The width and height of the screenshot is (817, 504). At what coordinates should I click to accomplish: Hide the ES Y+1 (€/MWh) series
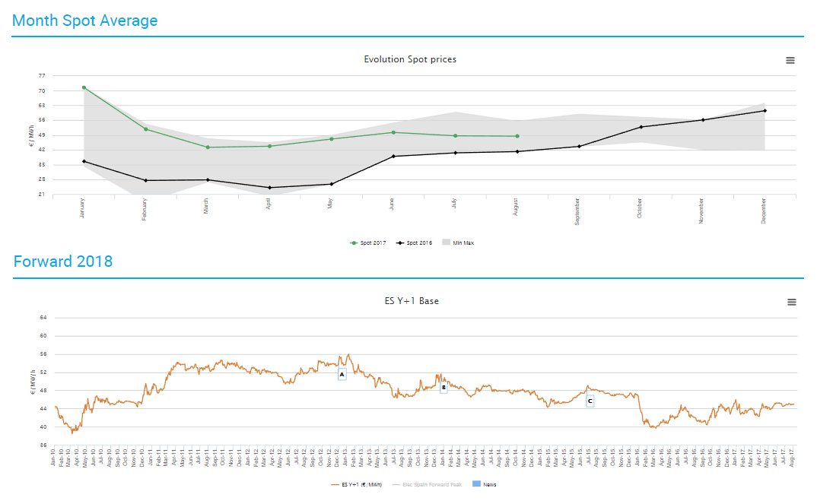[361, 483]
